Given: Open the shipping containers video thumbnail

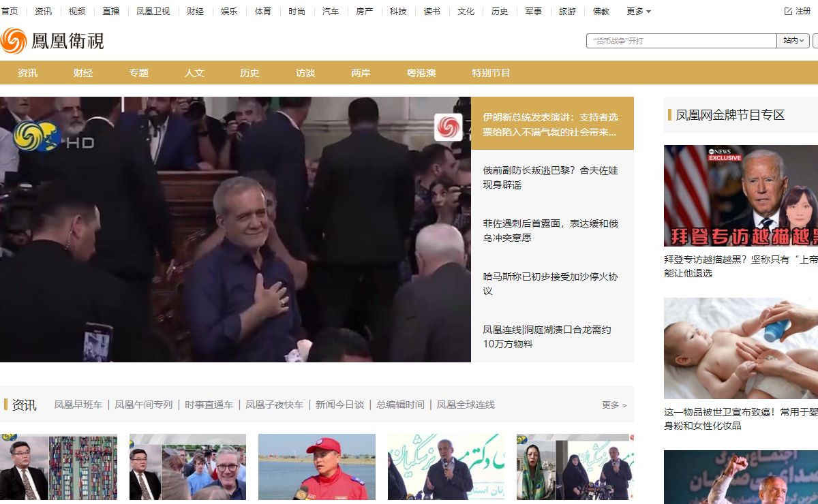Looking at the screenshot, I should point(59,467).
